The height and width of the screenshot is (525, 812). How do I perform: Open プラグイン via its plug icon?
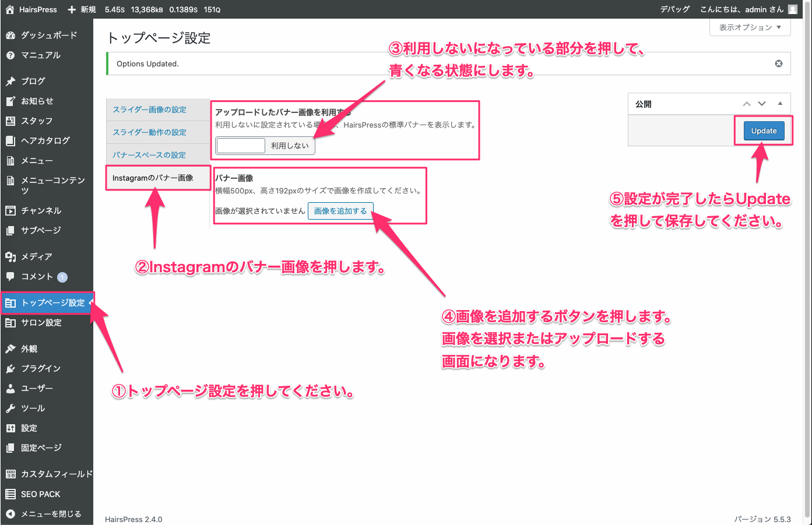coord(10,369)
